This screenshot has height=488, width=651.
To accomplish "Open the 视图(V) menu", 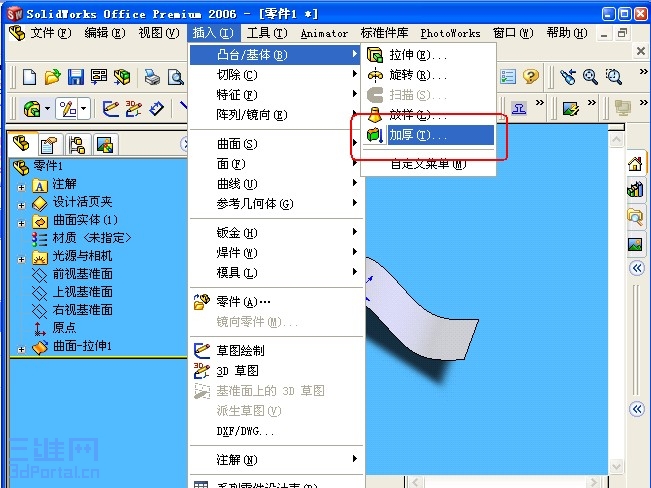I will pyautogui.click(x=159, y=33).
